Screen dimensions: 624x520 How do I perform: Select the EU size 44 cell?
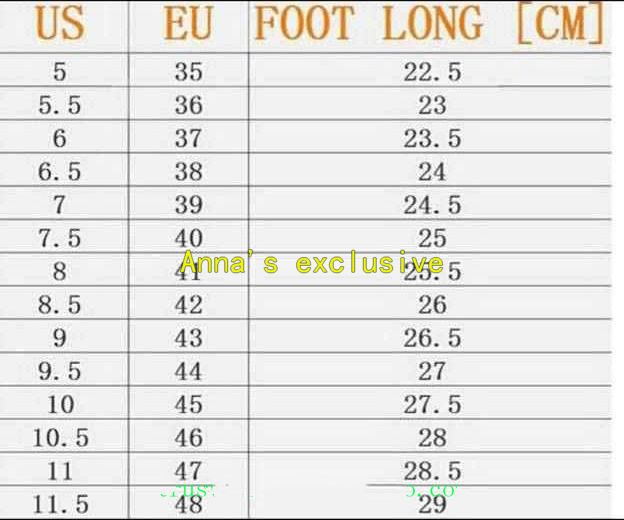[x=188, y=372]
